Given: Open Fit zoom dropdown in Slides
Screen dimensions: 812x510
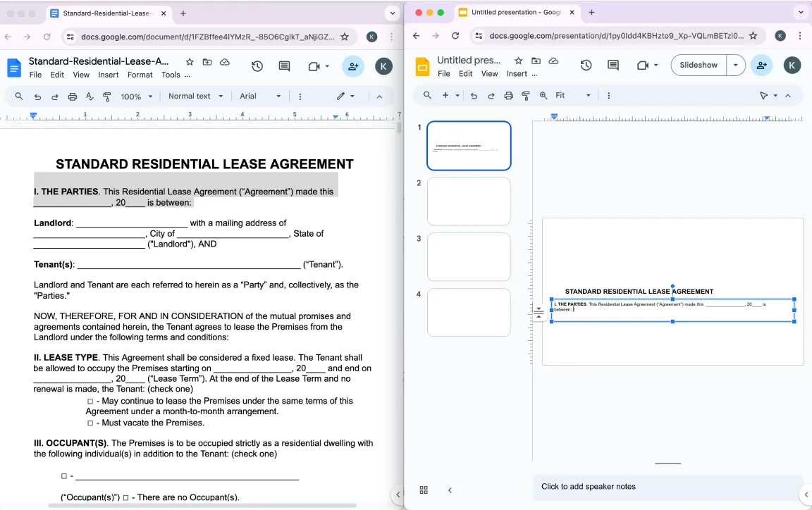Looking at the screenshot, I should tap(573, 95).
